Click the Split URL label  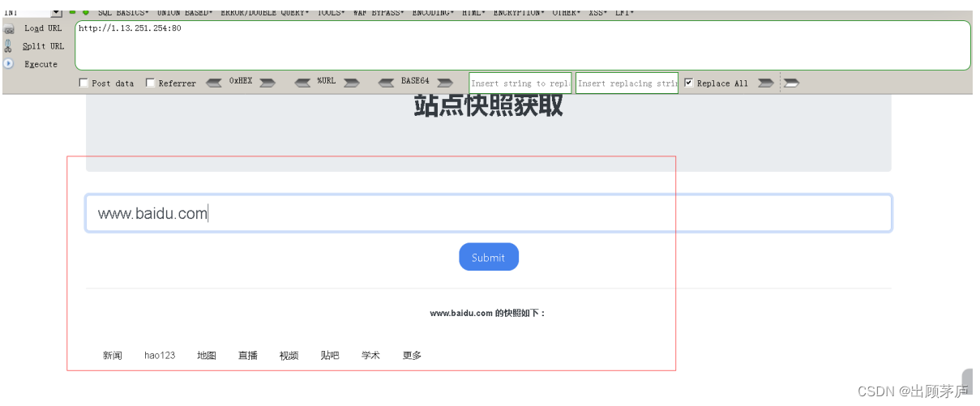pos(43,46)
